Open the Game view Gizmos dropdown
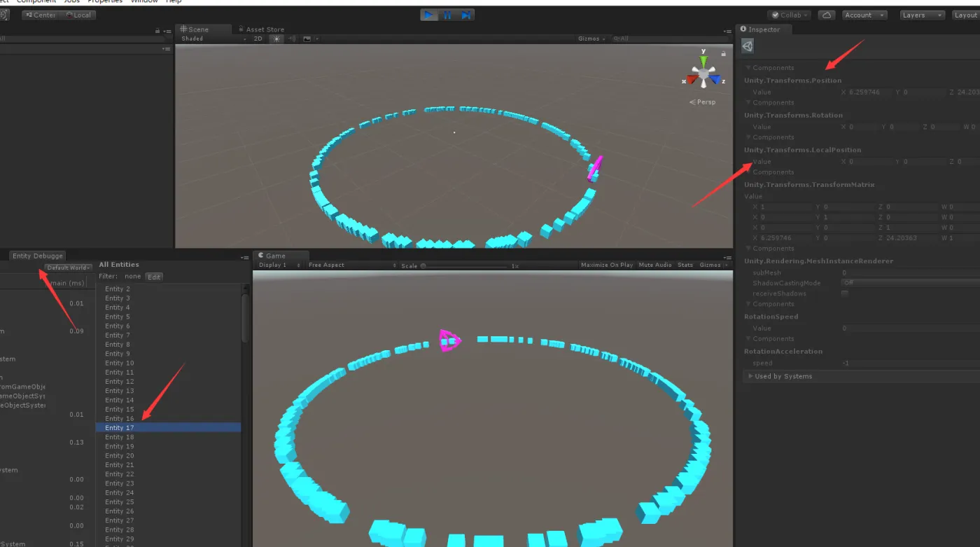 (713, 265)
